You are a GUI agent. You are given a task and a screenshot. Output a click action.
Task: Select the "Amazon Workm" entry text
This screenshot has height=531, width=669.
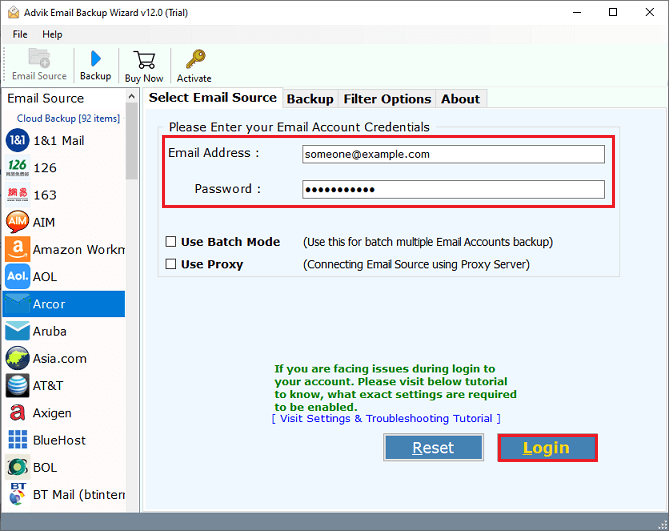tap(79, 249)
